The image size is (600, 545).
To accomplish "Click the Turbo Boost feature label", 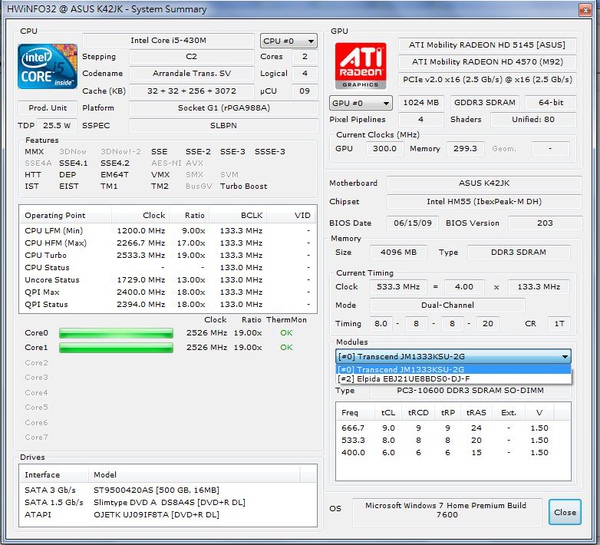I will (x=243, y=186).
